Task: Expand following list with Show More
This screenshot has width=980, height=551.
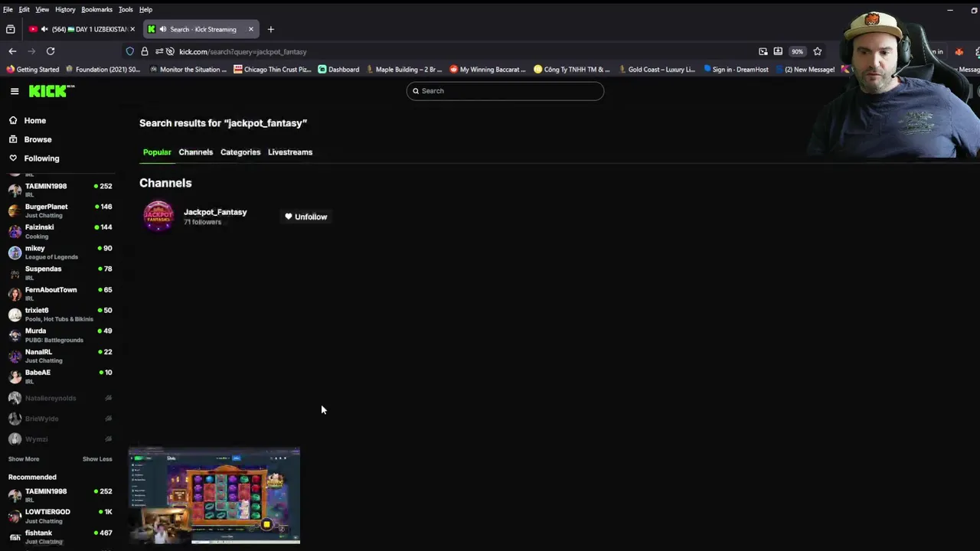Action: point(24,459)
